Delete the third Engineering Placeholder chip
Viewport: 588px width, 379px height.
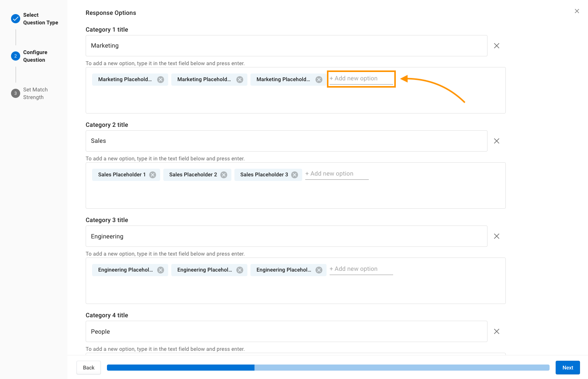[x=319, y=270]
